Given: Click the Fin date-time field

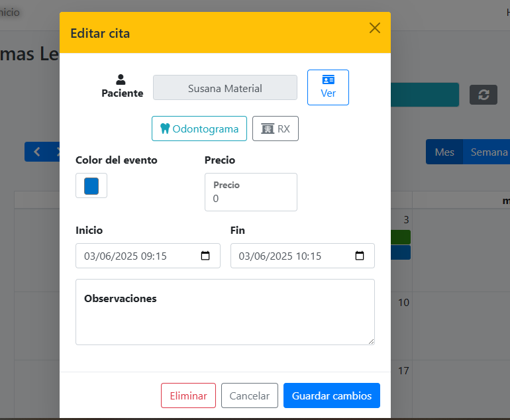Looking at the screenshot, I should (x=295, y=256).
